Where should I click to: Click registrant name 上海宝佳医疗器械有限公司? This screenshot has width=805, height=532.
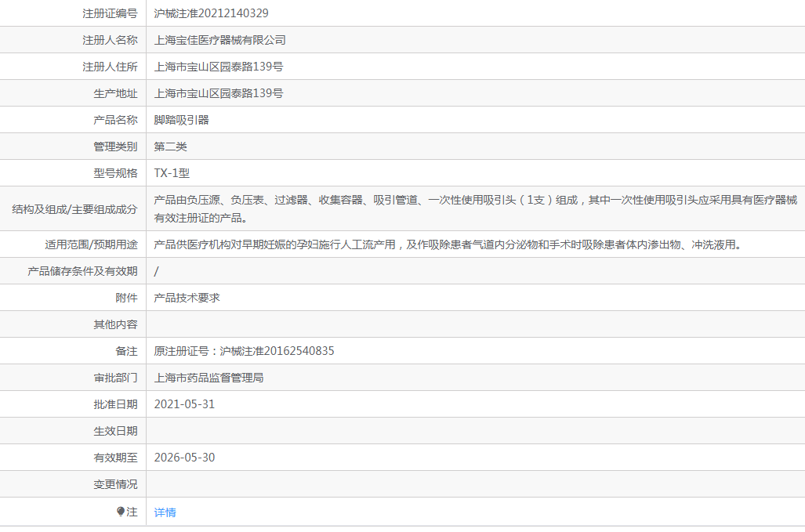coord(219,40)
